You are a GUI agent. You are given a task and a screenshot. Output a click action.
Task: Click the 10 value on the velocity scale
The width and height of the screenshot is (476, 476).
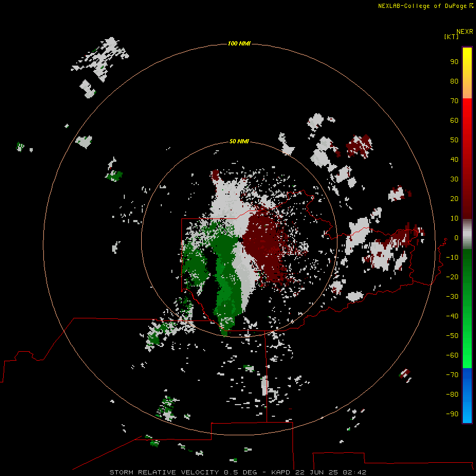coord(454,218)
